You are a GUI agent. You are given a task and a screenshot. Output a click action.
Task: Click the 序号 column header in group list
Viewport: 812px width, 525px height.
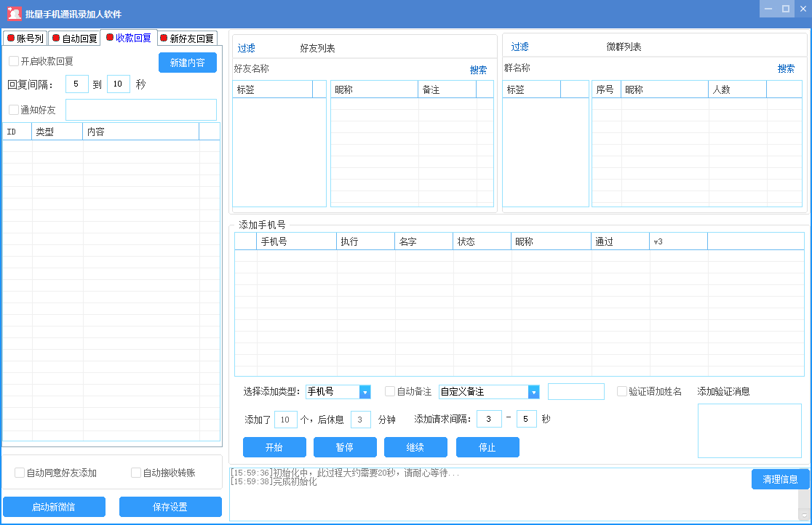pos(606,89)
